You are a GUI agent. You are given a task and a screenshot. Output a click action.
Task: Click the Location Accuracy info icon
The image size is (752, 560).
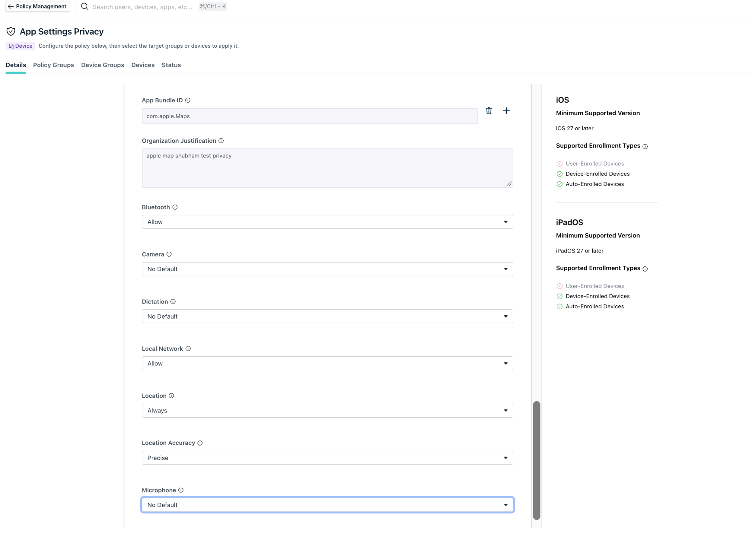pyautogui.click(x=200, y=443)
